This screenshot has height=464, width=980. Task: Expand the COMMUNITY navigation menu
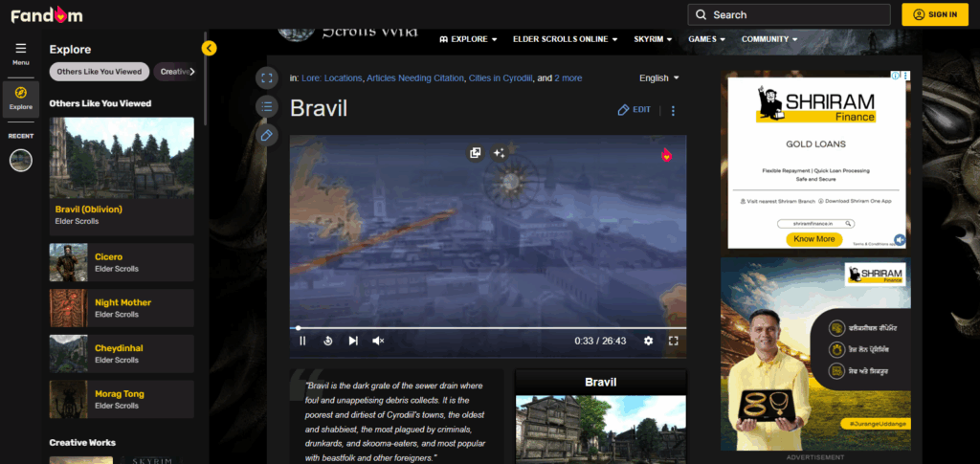tap(769, 38)
